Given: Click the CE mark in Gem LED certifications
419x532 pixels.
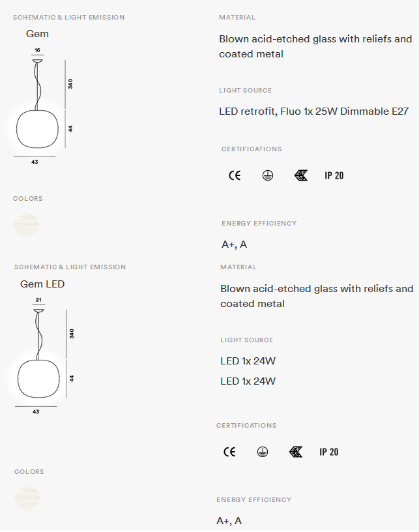Looking at the screenshot, I should 229,452.
